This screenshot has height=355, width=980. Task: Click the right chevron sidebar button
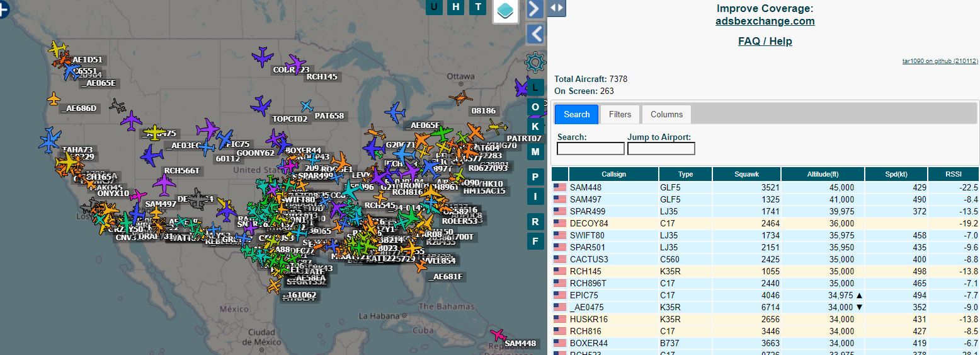[x=535, y=9]
